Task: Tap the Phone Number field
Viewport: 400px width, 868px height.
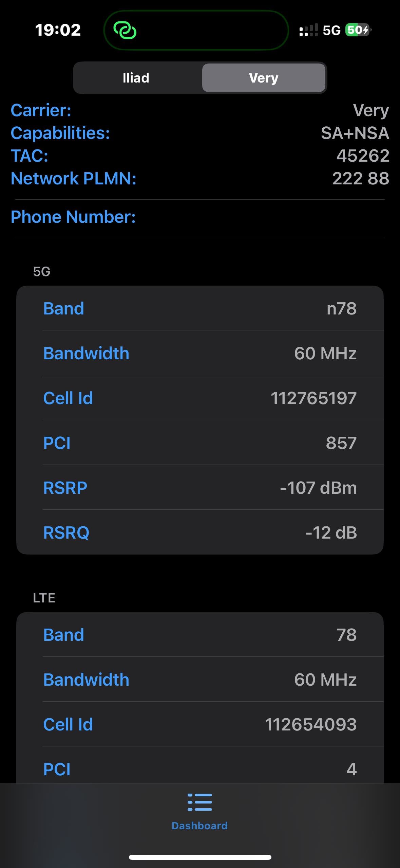Action: click(x=200, y=217)
